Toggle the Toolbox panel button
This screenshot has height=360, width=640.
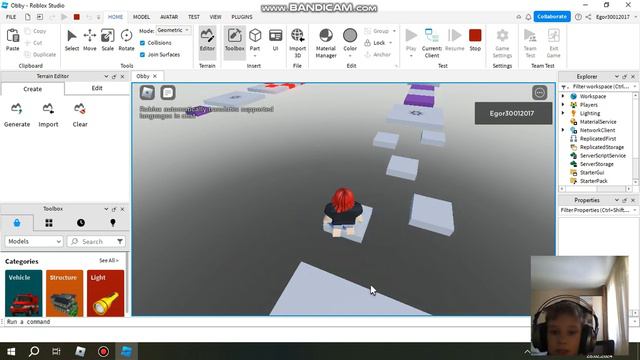pyautogui.click(x=234, y=40)
